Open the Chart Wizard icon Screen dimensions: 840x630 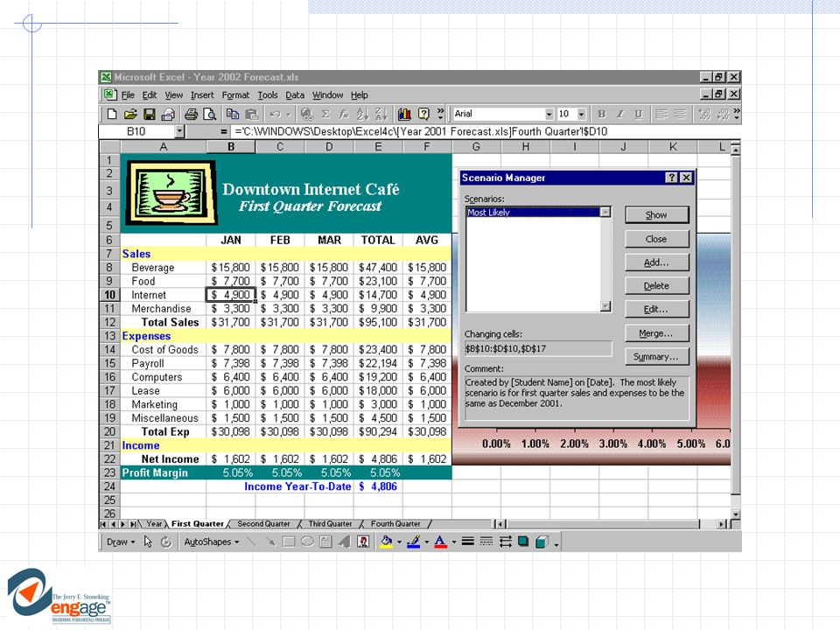[404, 114]
